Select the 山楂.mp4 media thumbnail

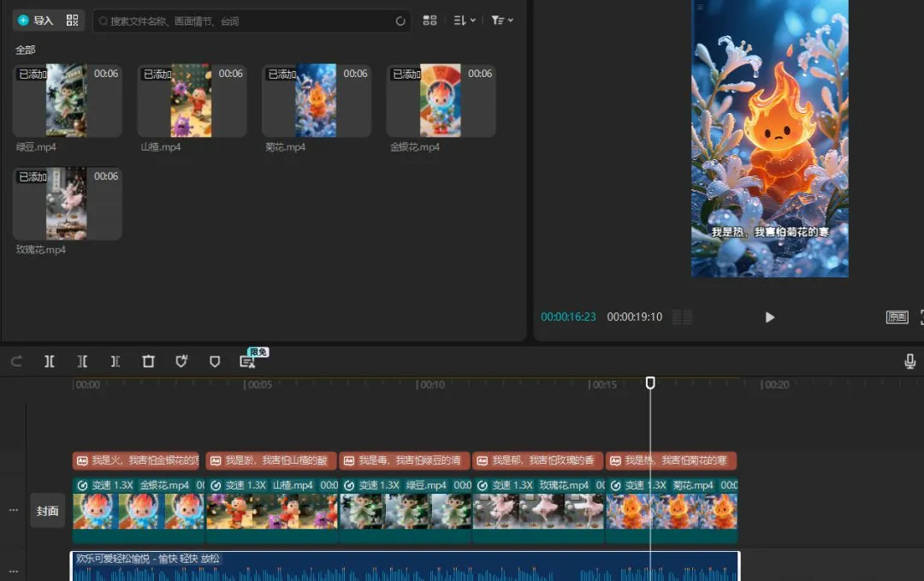pos(192,101)
